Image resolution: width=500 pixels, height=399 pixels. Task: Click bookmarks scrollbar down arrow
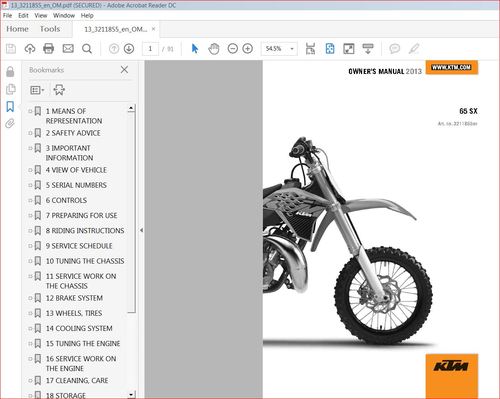click(131, 395)
